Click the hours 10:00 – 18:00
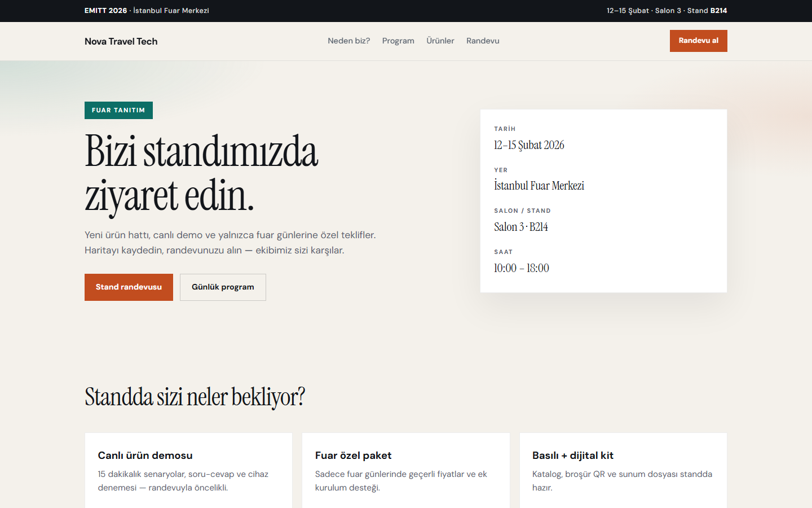This screenshot has width=812, height=508. tap(522, 268)
